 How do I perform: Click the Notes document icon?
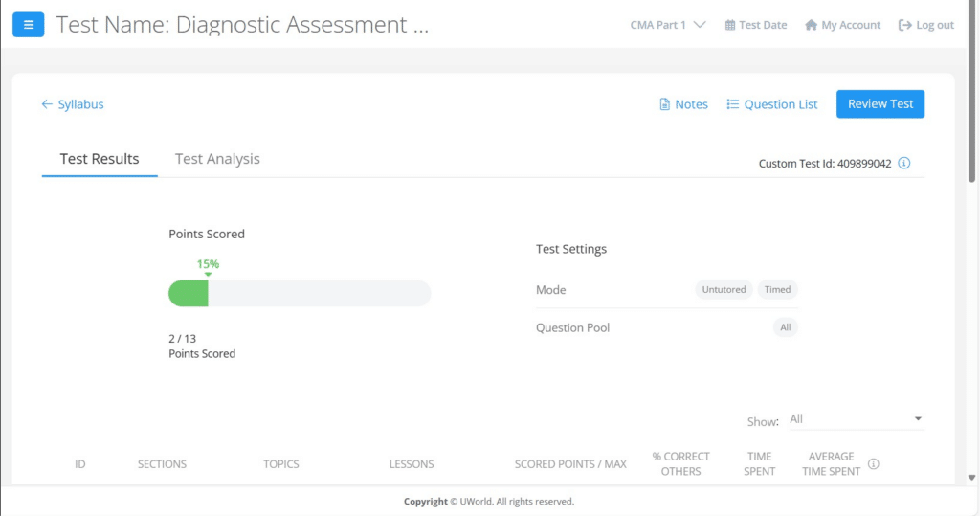[664, 104]
